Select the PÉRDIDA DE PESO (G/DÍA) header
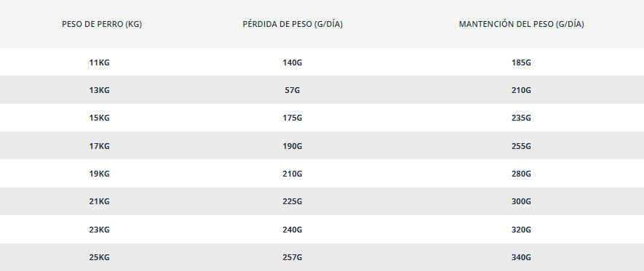The image size is (644, 271). 293,24
